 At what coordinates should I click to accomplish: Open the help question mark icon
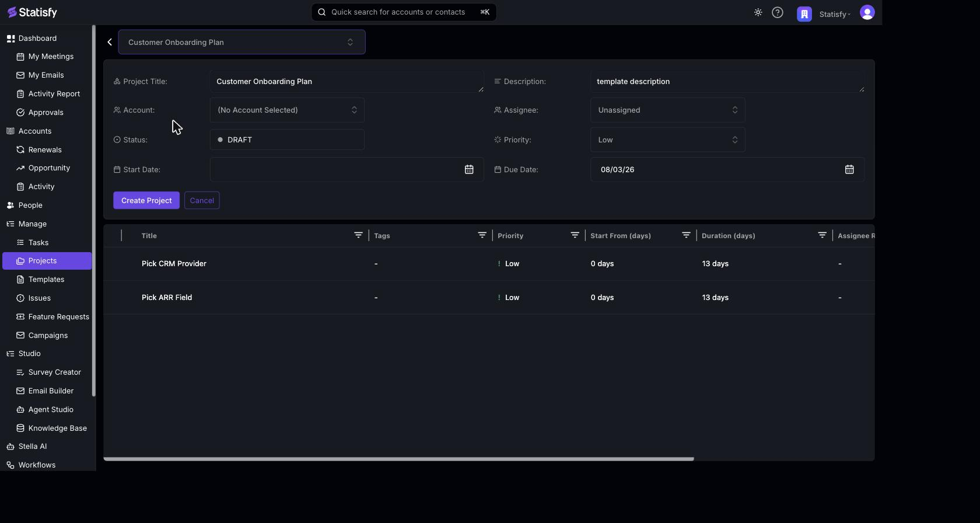[778, 12]
